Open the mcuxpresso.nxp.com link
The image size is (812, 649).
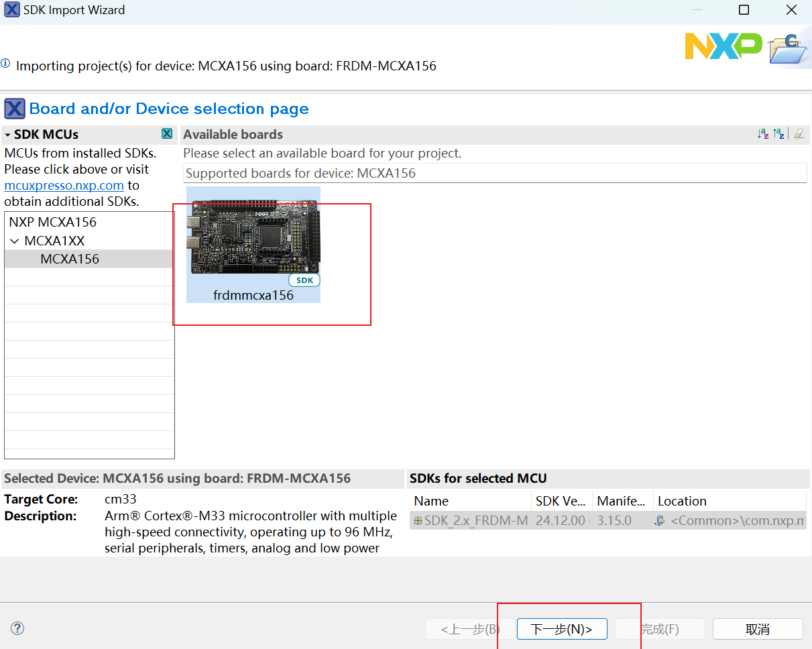pos(64,186)
